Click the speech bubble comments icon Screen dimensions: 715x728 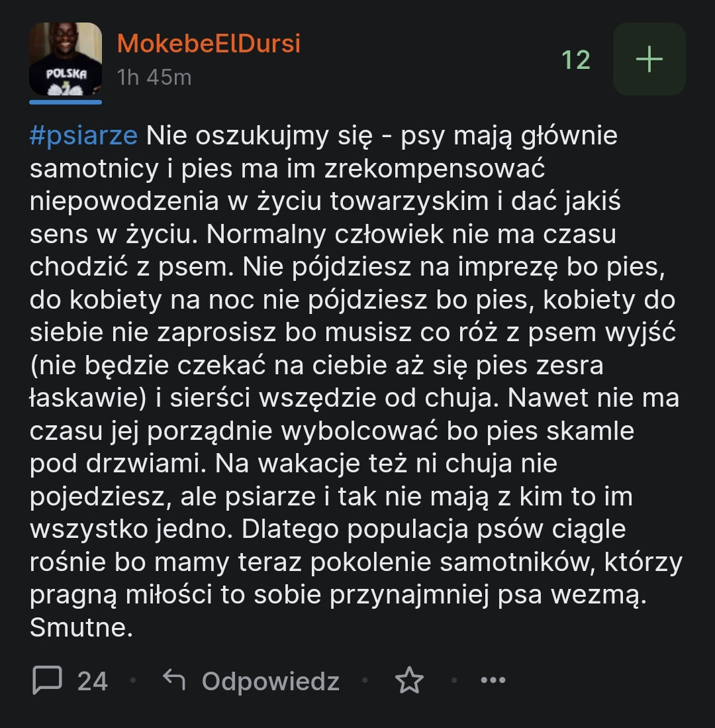tap(48, 680)
